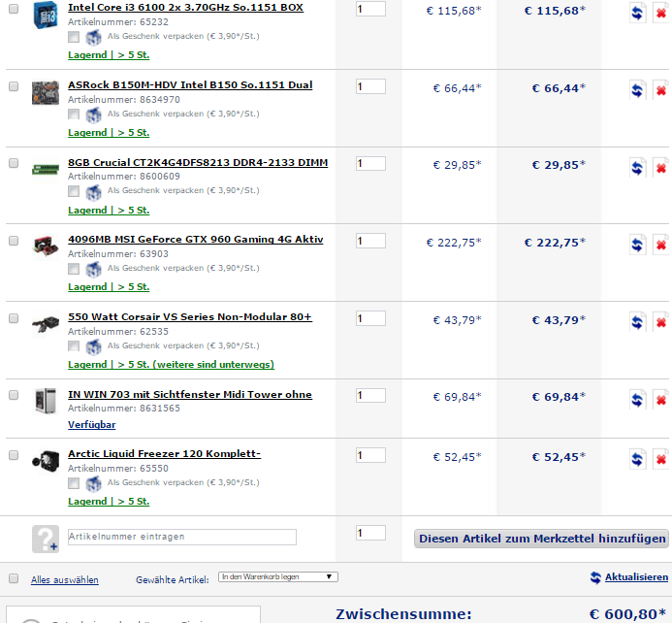
Task: Enable gift wrapping checkbox for Intel Core i3
Action: (x=74, y=37)
